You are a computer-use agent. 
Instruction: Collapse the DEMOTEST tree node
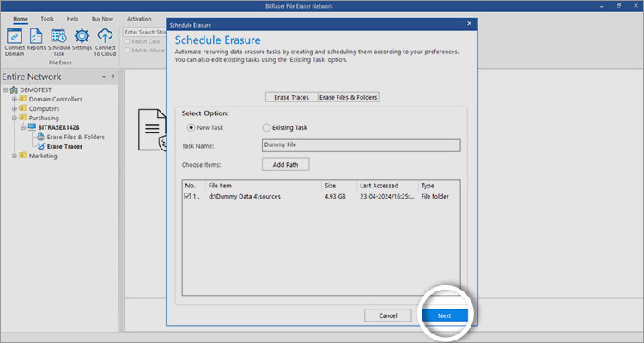[6, 89]
